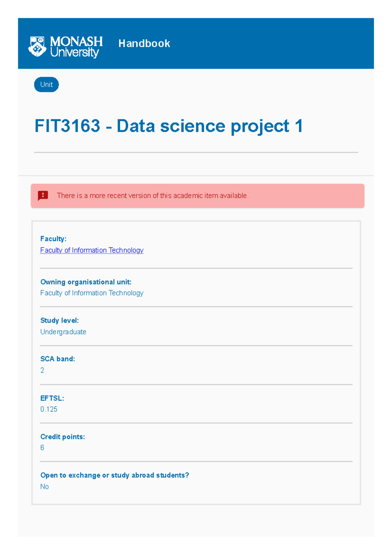Select the No answer under exchange students
Image resolution: width=392 pixels, height=555 pixels.
pos(44,486)
